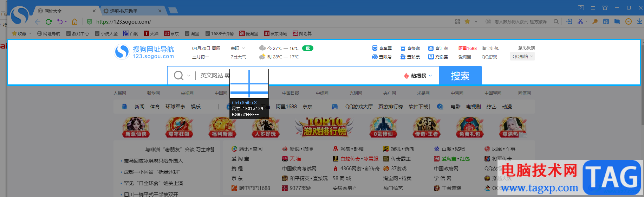
Task: Open the key password assistant icon
Action: (595, 22)
